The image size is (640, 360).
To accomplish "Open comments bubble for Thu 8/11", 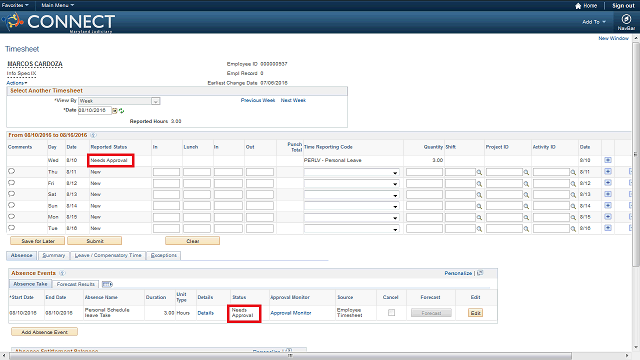I will [11, 171].
